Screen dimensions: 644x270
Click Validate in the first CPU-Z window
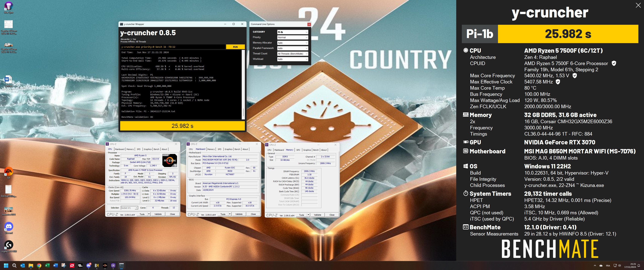[x=158, y=214]
